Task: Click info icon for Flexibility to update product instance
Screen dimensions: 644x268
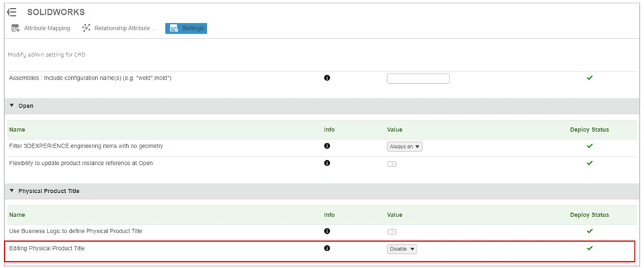Action: click(x=327, y=163)
